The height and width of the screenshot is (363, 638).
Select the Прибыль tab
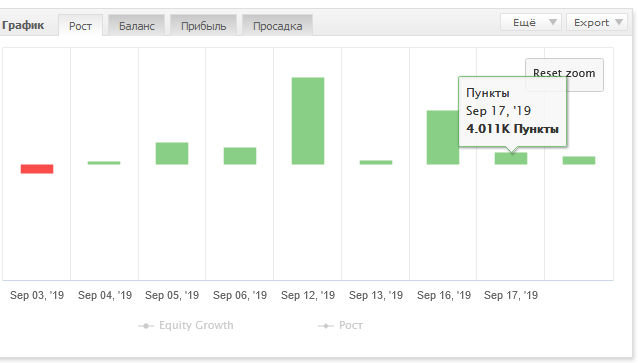click(203, 26)
